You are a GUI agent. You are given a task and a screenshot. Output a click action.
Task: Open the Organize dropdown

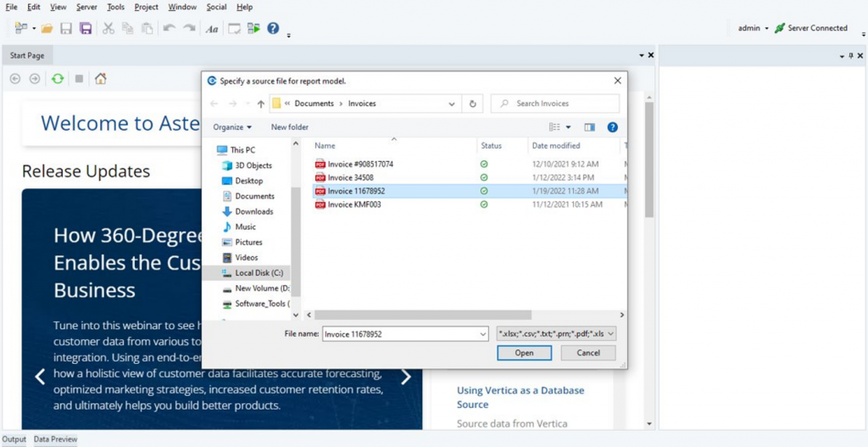pyautogui.click(x=233, y=127)
